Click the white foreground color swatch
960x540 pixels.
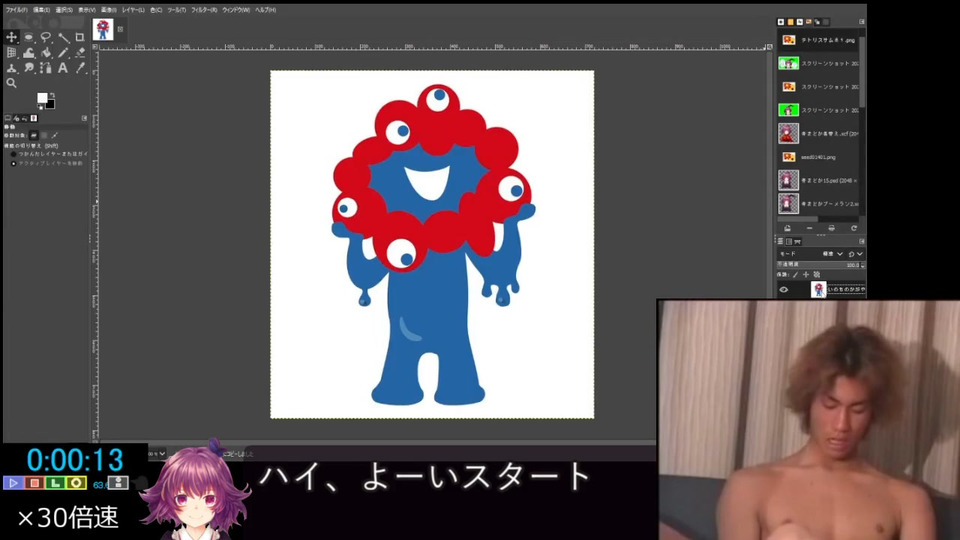42,99
